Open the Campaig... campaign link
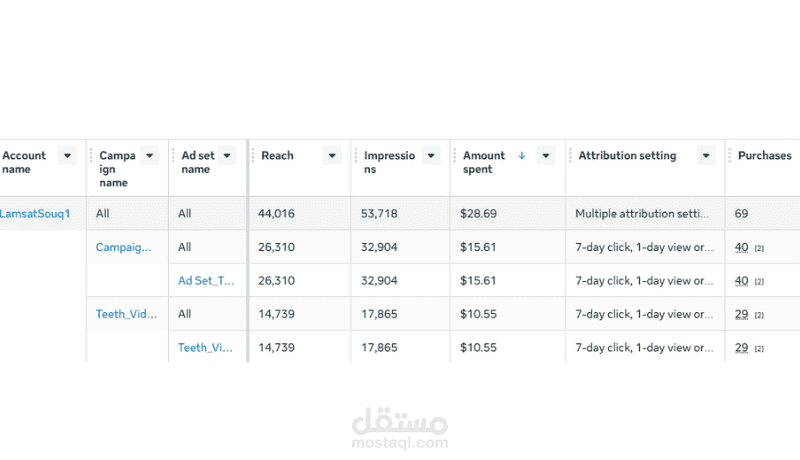Image resolution: width=800 pixels, height=460 pixels. tap(124, 247)
